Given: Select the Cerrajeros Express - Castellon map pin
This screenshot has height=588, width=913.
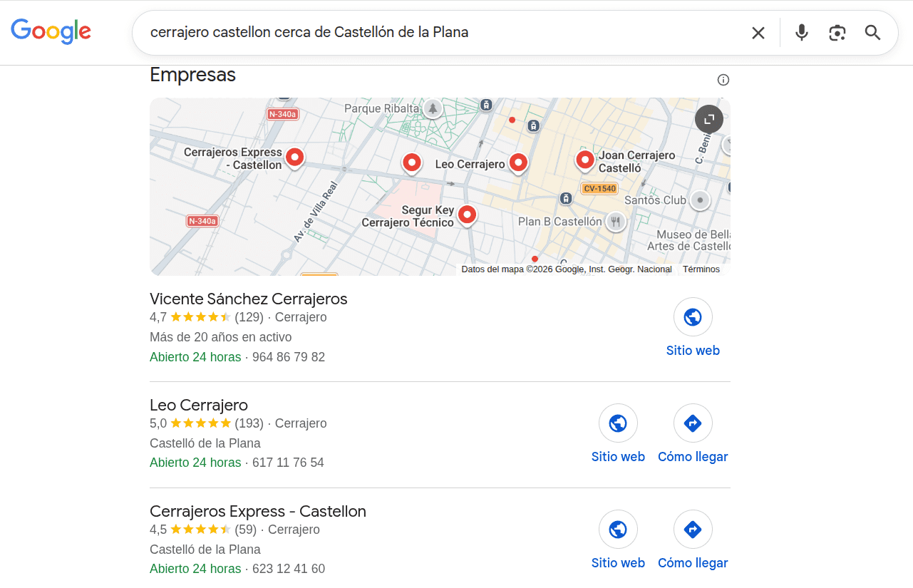Looking at the screenshot, I should (294, 158).
